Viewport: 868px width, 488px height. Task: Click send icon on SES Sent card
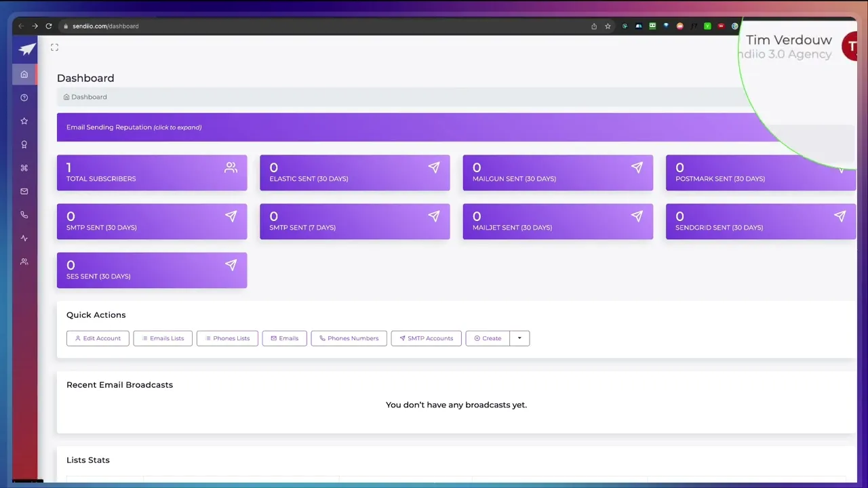coord(231,265)
